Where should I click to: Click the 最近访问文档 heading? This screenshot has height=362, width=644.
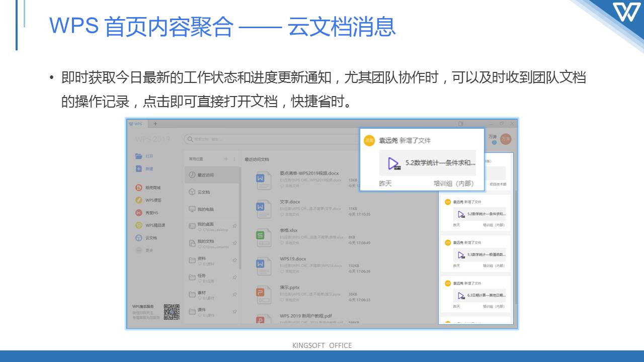tap(257, 159)
